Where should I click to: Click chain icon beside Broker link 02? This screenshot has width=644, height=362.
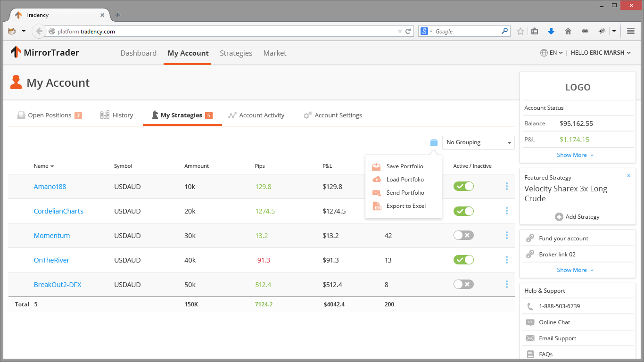coord(530,254)
